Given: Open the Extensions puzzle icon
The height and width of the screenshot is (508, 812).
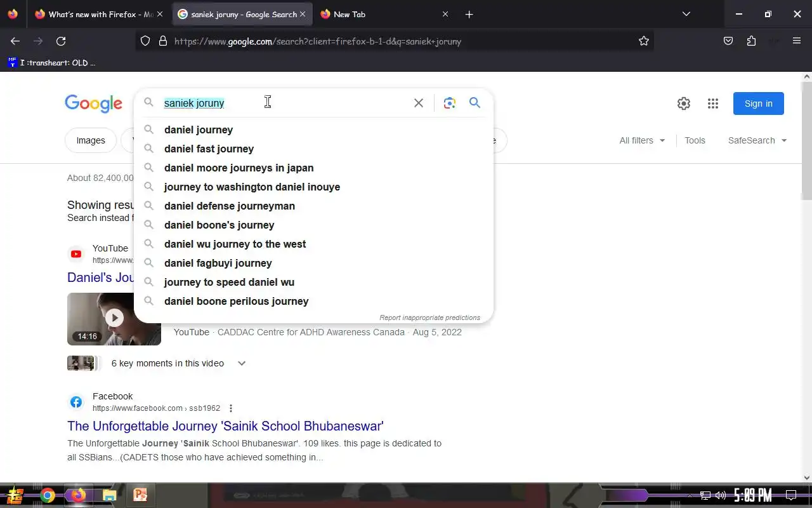Looking at the screenshot, I should tap(751, 41).
